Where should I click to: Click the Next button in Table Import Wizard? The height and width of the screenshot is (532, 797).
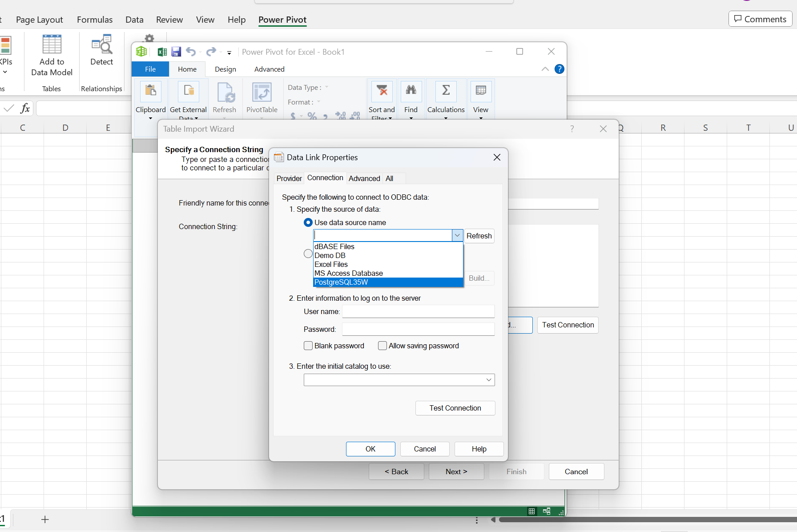[456, 472]
